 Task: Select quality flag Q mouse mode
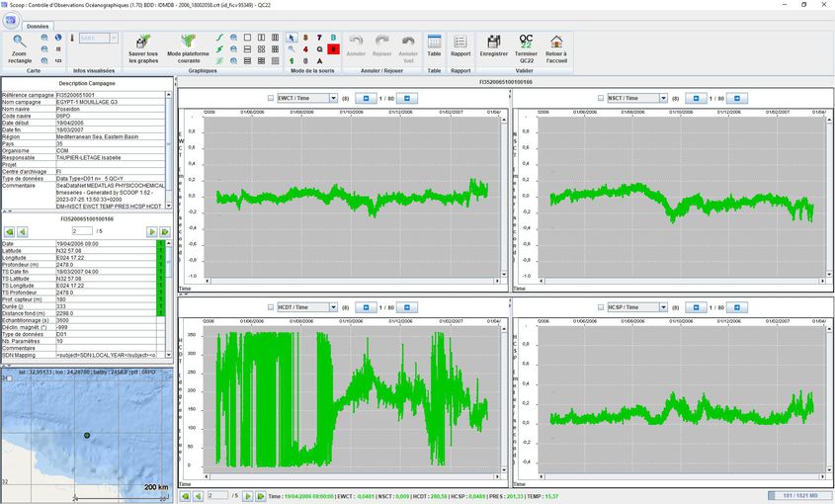click(319, 49)
